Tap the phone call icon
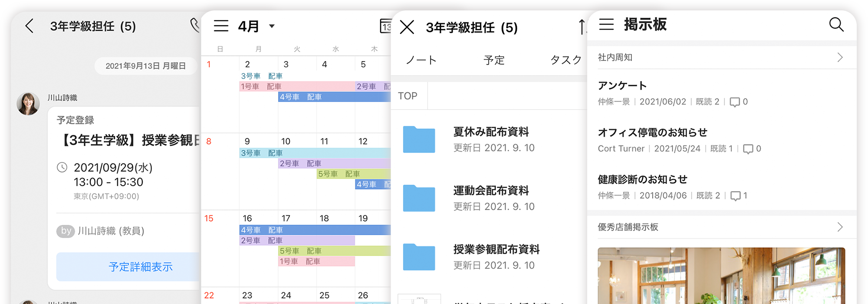Viewport: 868px width, 304px height. click(x=195, y=25)
